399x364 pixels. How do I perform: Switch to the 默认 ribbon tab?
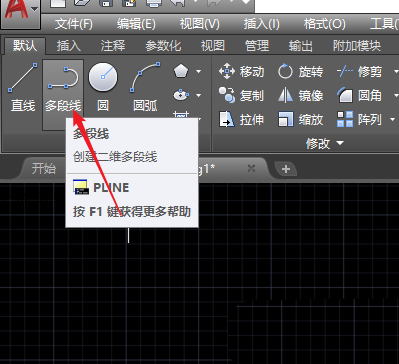click(x=25, y=45)
